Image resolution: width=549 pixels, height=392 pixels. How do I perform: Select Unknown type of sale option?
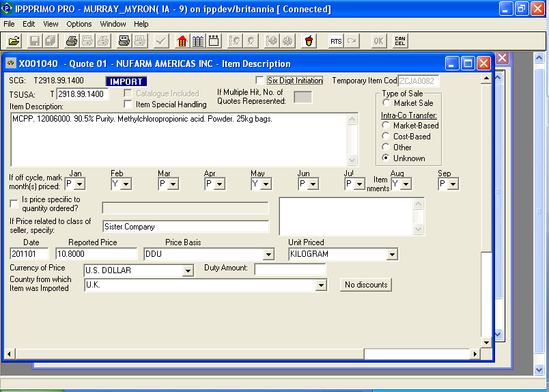(386, 158)
